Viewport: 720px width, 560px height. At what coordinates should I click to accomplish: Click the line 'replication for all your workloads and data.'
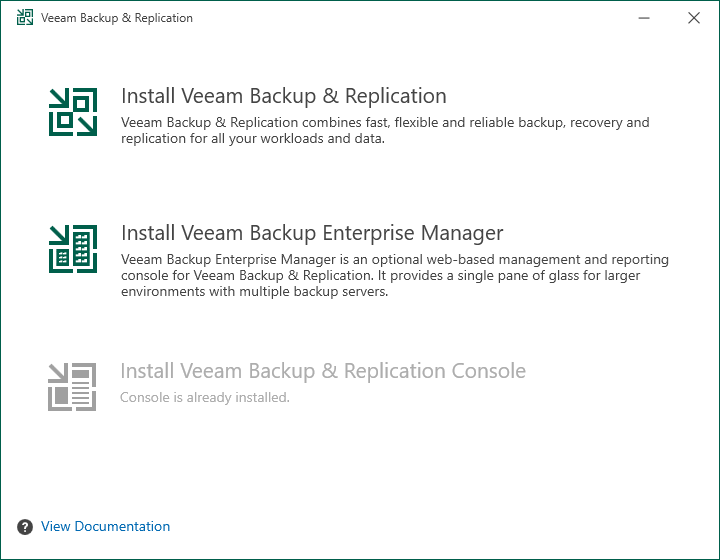click(x=253, y=139)
